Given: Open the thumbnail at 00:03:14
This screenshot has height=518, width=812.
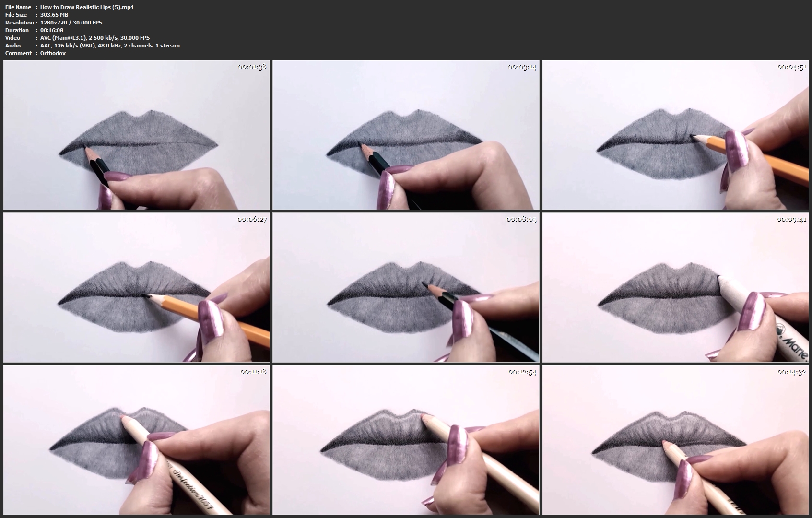Looking at the screenshot, I should 406,135.
